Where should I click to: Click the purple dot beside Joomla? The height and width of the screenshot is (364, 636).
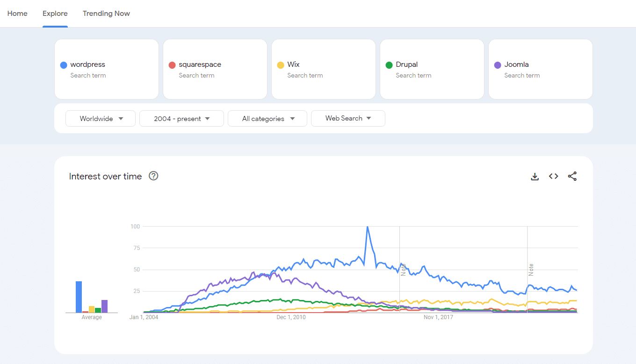[x=498, y=65]
